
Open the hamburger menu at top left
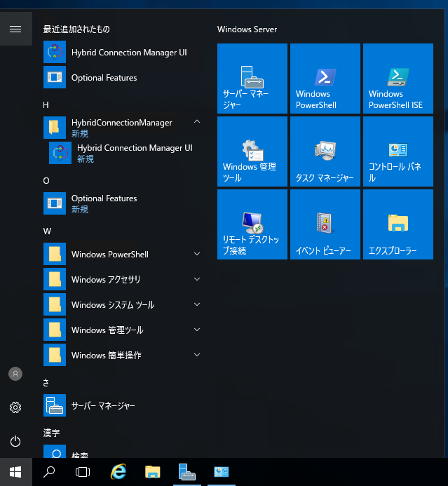(x=15, y=29)
